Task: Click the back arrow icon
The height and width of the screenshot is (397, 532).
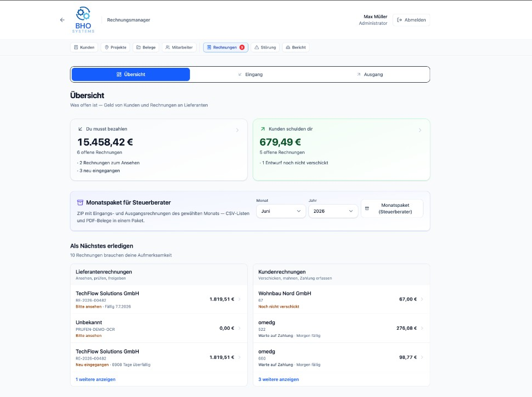Action: pyautogui.click(x=62, y=20)
